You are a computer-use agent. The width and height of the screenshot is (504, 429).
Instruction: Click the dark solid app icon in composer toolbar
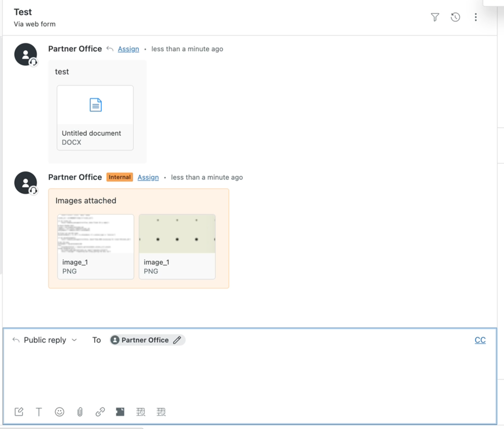point(120,412)
